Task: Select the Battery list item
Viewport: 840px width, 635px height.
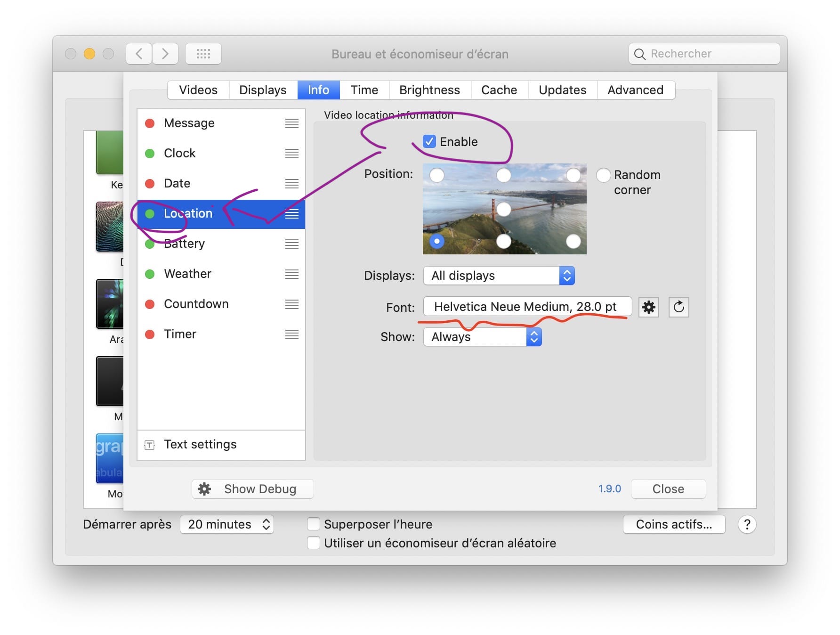Action: pyautogui.click(x=221, y=244)
